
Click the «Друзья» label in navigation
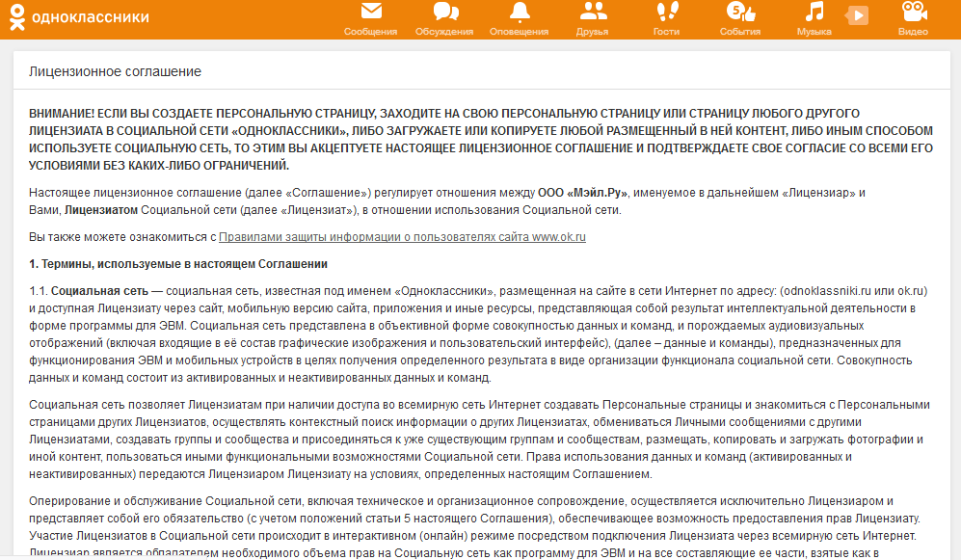point(593,32)
